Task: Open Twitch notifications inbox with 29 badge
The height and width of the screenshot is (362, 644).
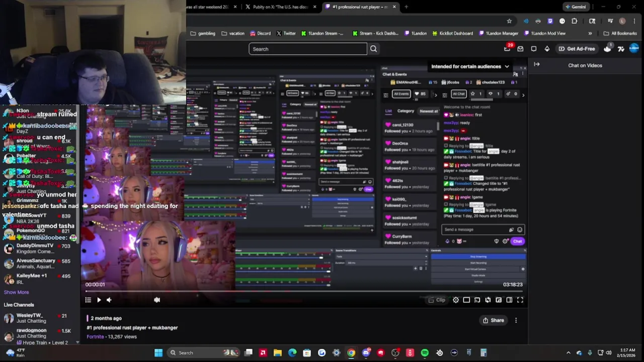Action: click(507, 48)
